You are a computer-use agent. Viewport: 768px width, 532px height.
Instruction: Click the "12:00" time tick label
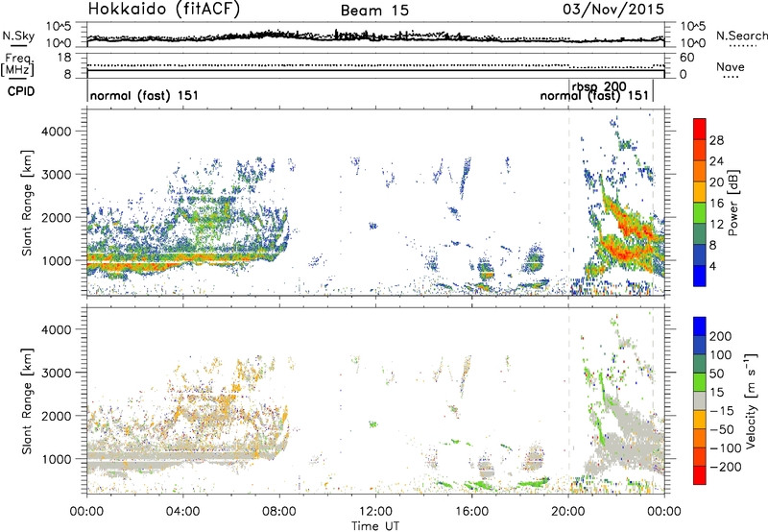tap(375, 512)
